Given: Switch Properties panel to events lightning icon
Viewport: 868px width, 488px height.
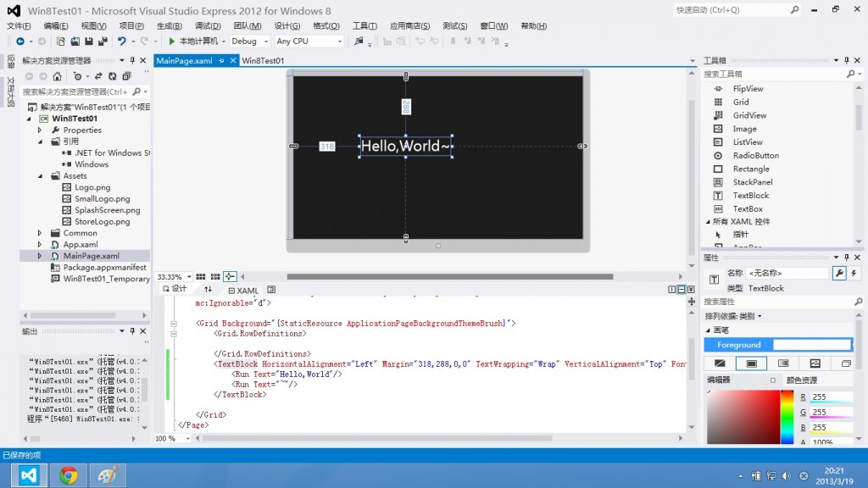Looking at the screenshot, I should tap(854, 273).
